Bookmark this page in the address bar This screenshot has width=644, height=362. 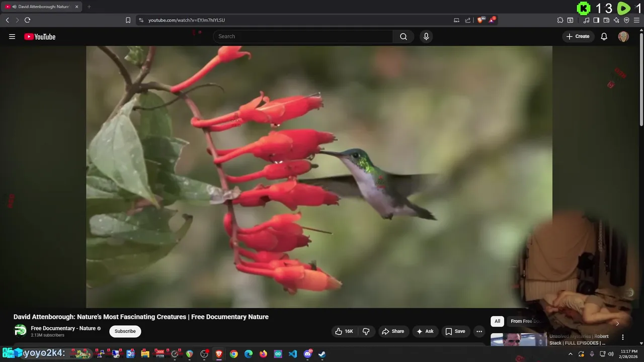click(x=128, y=20)
